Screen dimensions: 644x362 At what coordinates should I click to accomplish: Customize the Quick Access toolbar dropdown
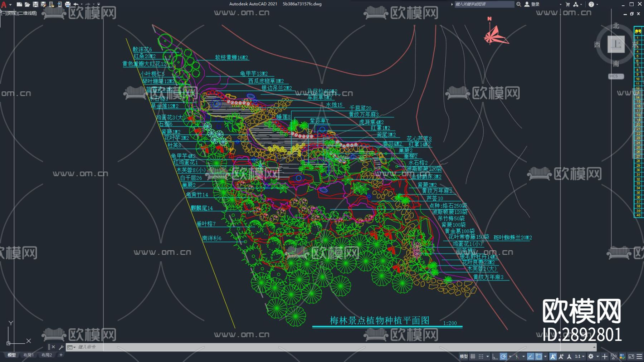click(x=99, y=4)
